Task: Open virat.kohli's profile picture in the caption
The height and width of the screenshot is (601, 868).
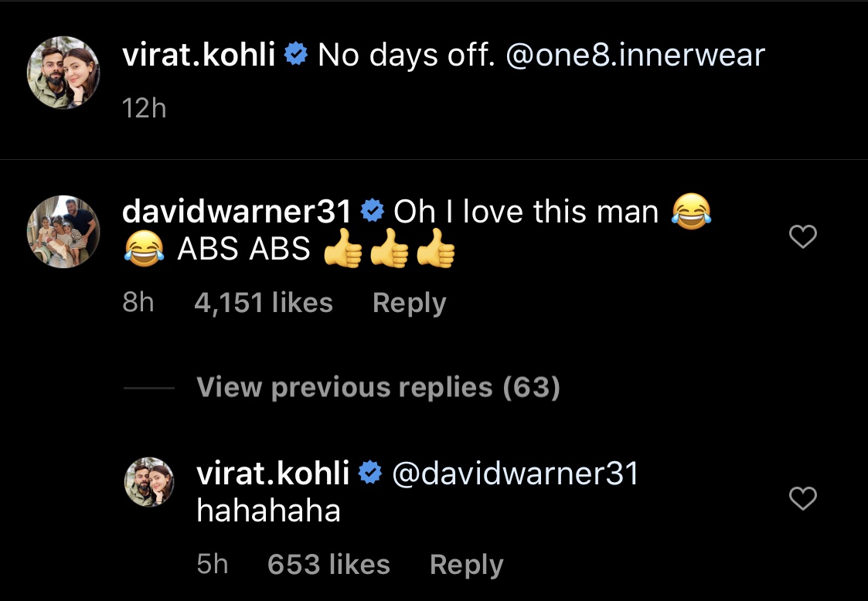Action: (64, 72)
